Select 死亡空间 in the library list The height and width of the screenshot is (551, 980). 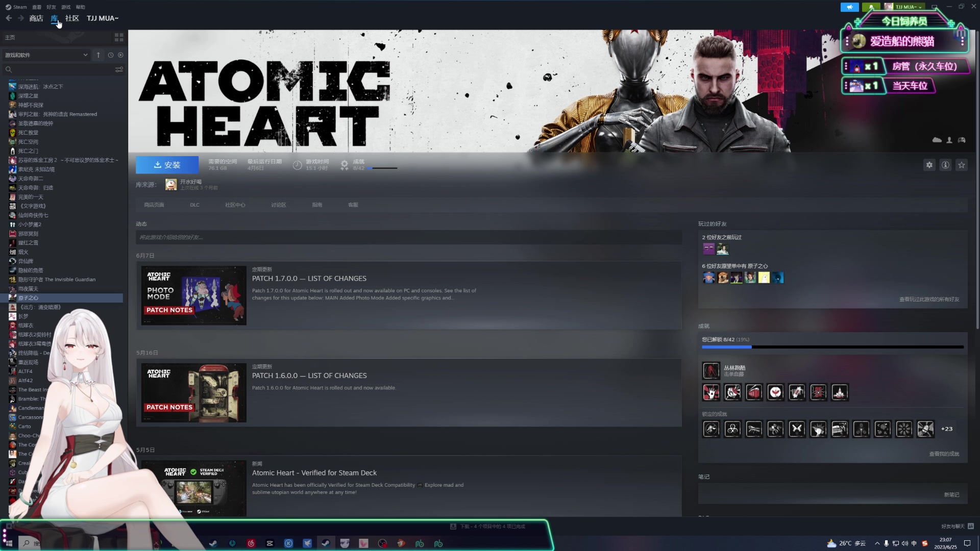tap(29, 142)
